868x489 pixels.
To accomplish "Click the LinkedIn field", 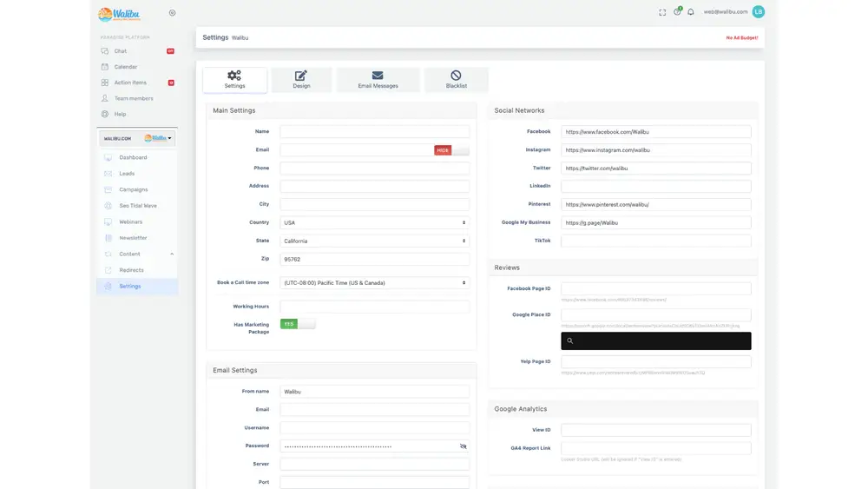I will pos(656,186).
